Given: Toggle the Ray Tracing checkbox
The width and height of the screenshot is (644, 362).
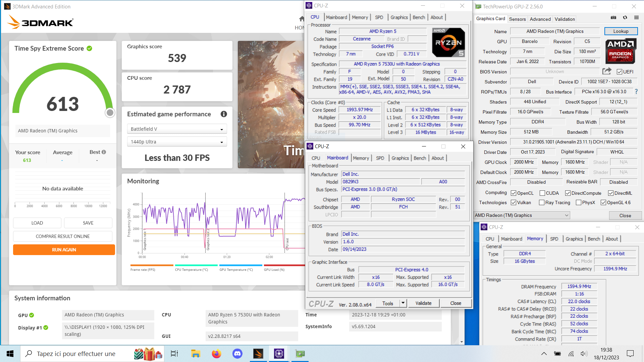Looking at the screenshot, I should coord(542,202).
